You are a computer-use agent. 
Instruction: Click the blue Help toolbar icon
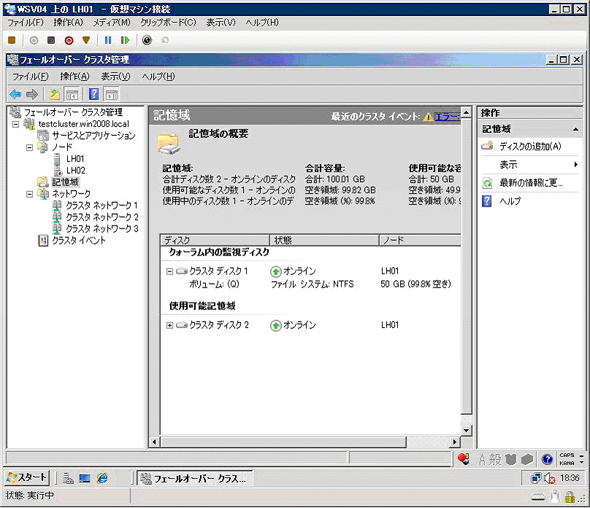(x=94, y=94)
